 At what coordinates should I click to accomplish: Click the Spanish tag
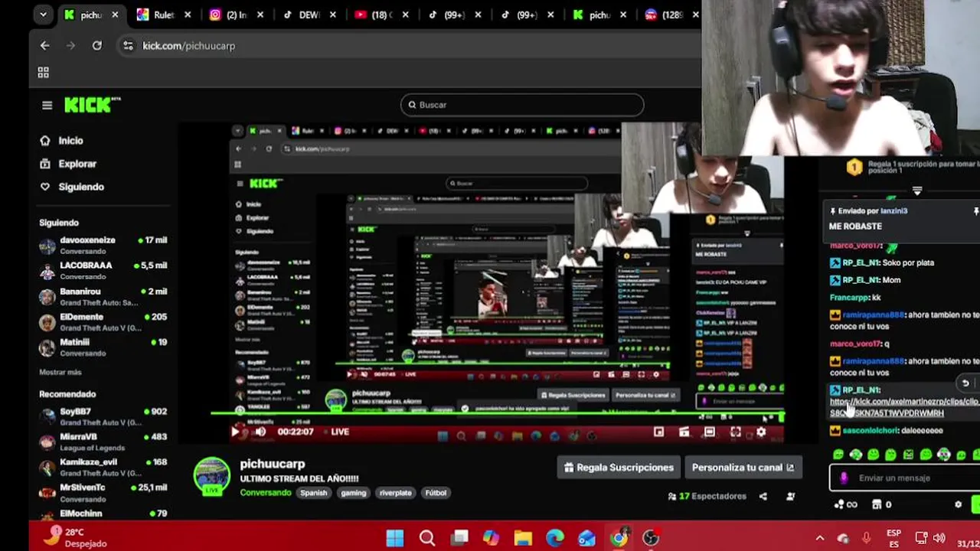[313, 493]
